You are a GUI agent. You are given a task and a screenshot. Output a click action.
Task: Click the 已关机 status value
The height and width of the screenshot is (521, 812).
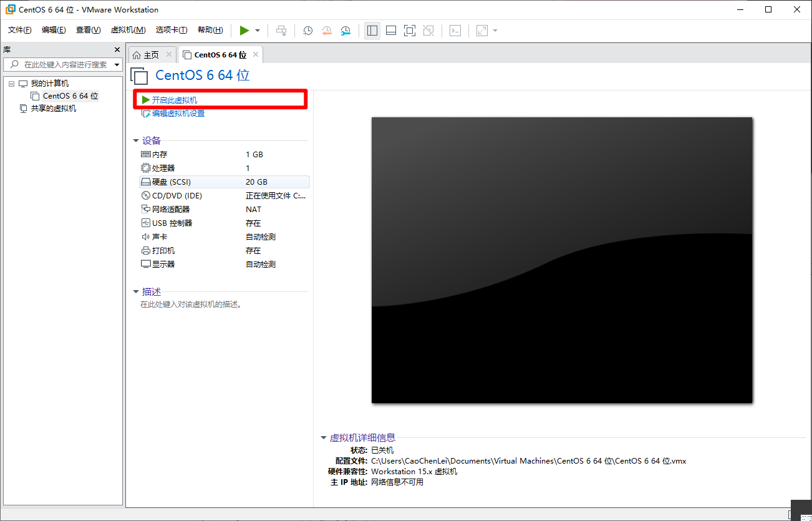click(x=382, y=450)
